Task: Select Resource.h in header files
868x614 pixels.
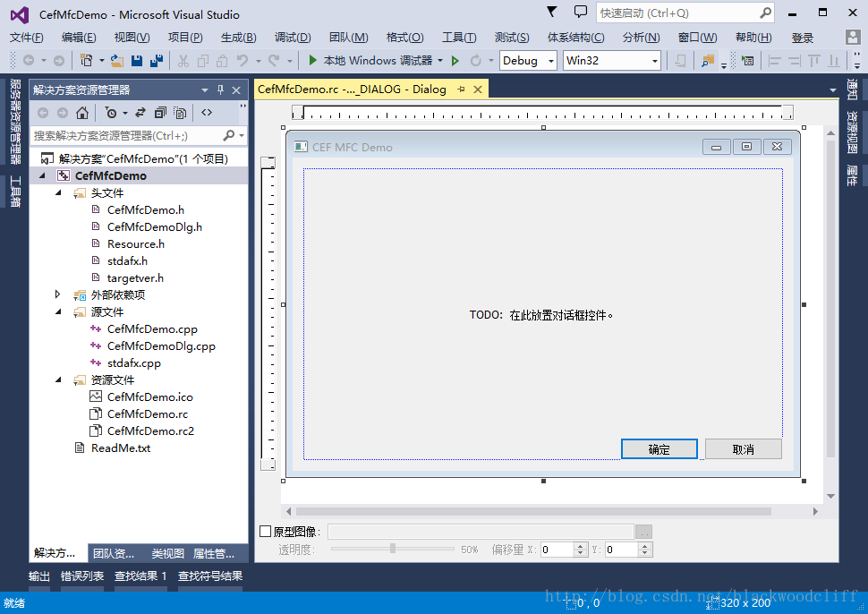Action: tap(136, 244)
